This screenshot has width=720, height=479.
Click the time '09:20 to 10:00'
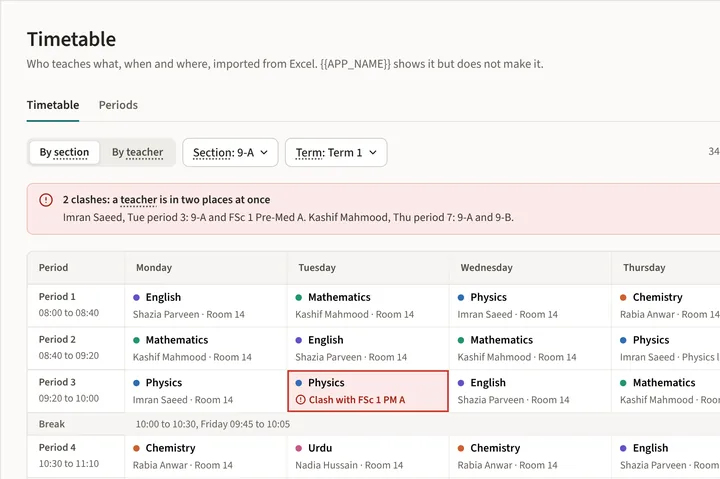click(68, 398)
